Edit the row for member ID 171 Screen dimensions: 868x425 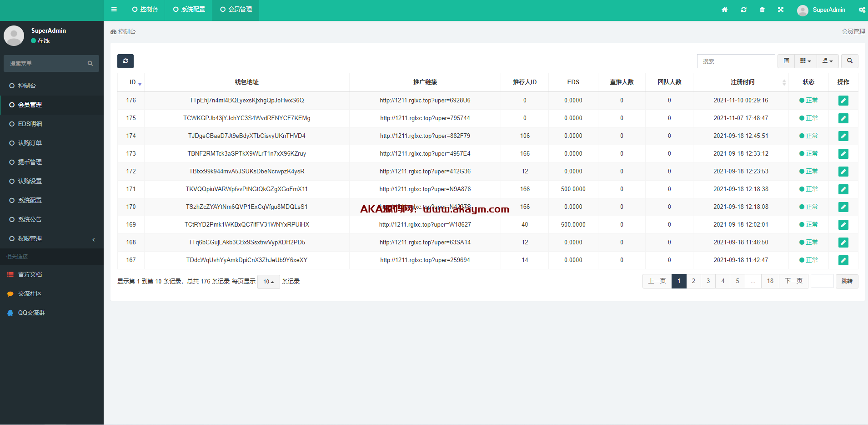[843, 189]
